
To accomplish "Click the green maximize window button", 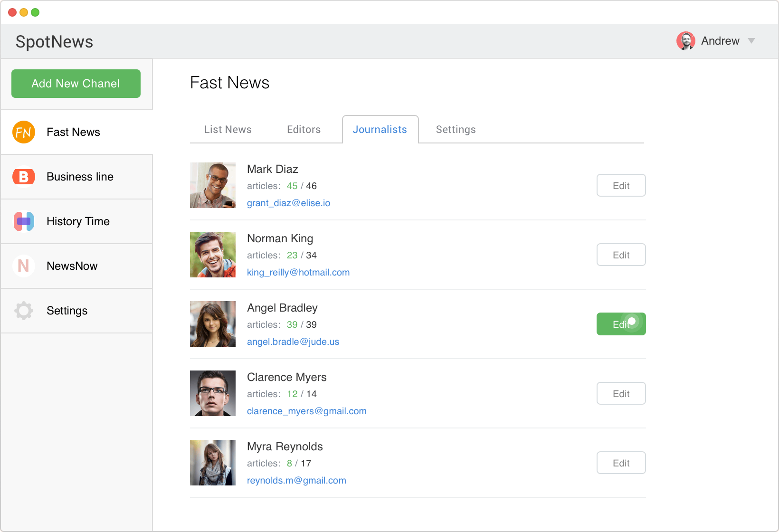I will tap(35, 12).
